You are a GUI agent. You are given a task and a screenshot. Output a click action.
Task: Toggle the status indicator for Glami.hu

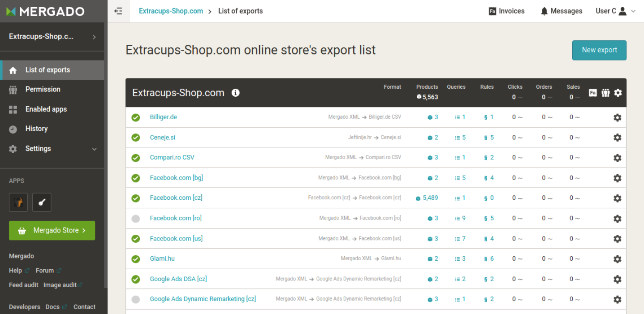pyautogui.click(x=136, y=259)
